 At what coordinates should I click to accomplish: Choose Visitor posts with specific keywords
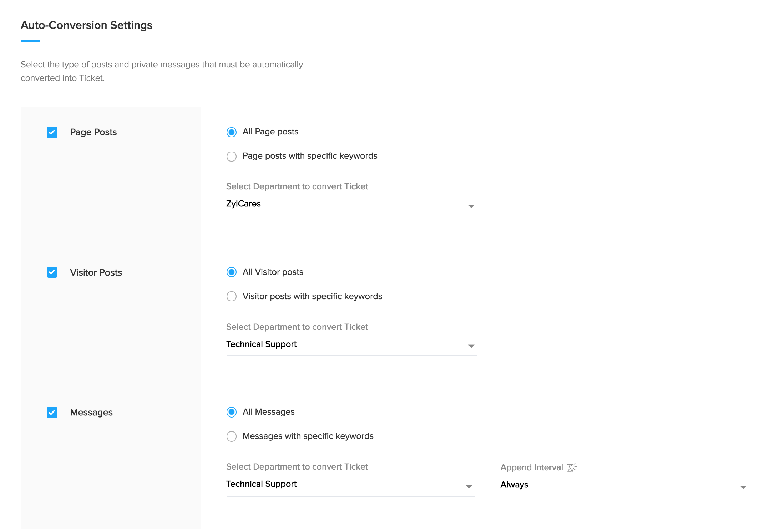(232, 297)
